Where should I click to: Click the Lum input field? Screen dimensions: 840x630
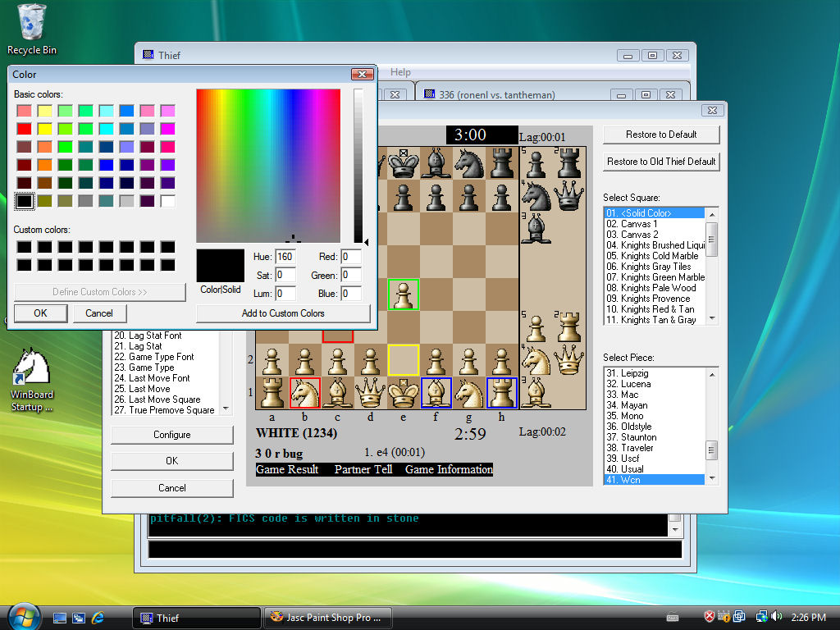[285, 294]
